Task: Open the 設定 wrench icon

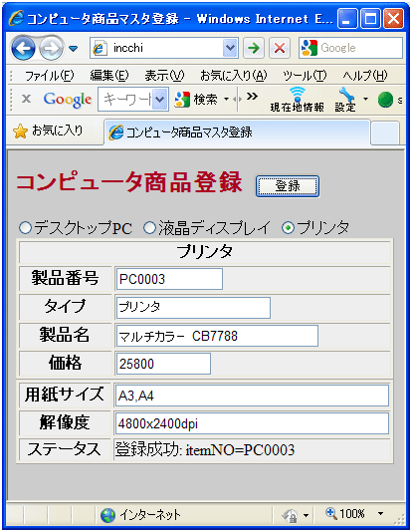Action: [x=346, y=95]
